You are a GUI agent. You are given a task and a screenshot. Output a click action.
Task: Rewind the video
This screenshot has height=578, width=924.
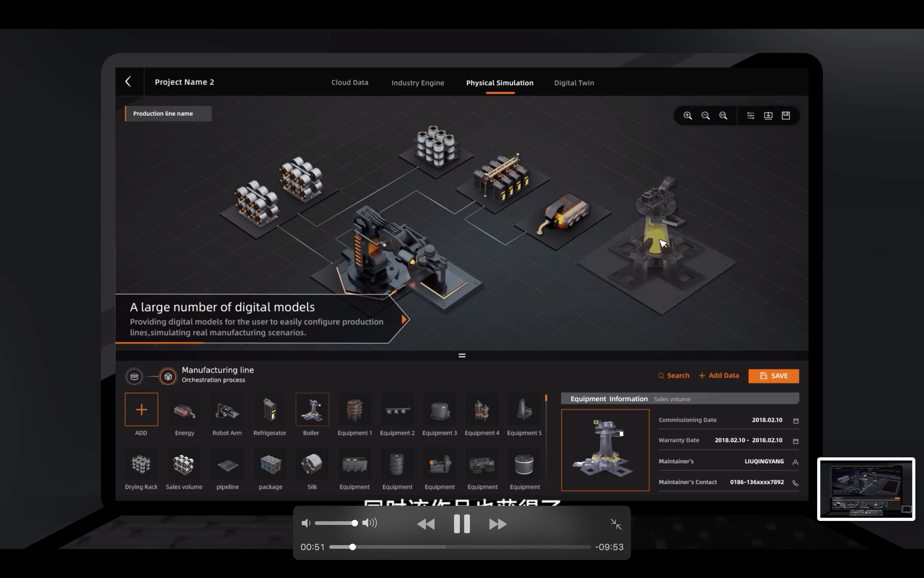[426, 524]
